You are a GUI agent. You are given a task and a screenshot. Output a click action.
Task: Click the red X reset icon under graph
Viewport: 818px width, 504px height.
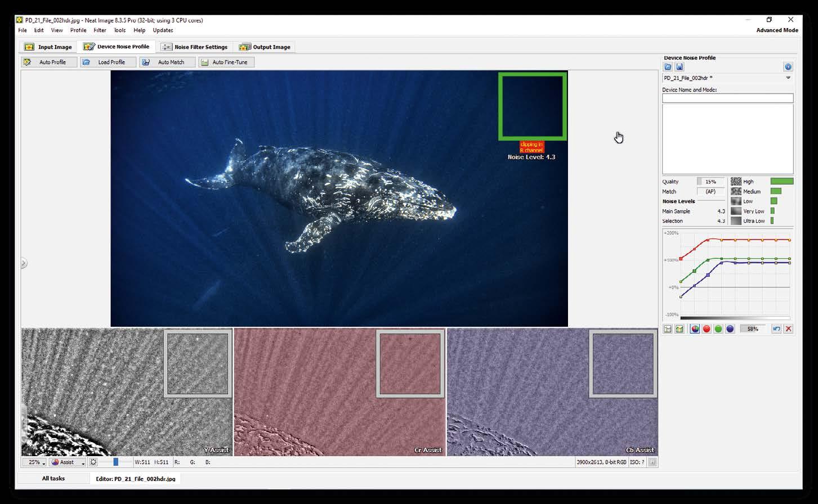788,329
